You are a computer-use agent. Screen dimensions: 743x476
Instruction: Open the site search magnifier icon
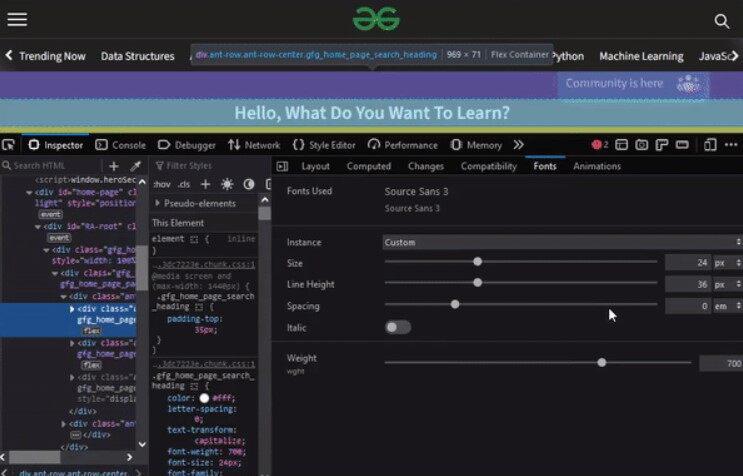point(722,21)
